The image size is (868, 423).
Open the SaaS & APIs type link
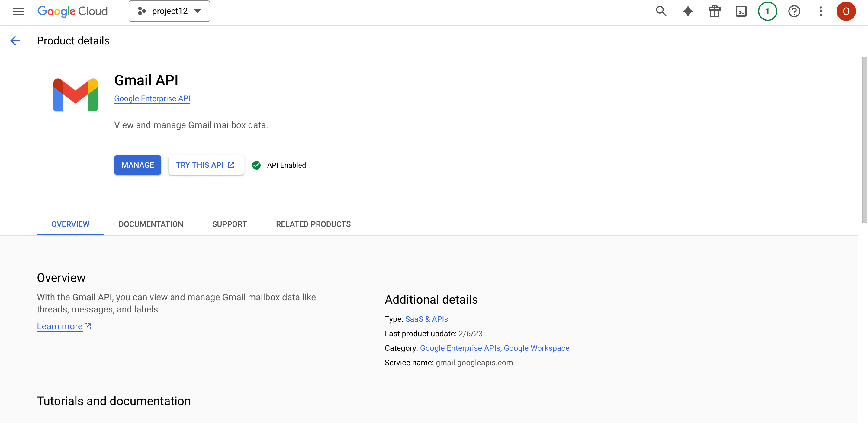click(x=426, y=319)
